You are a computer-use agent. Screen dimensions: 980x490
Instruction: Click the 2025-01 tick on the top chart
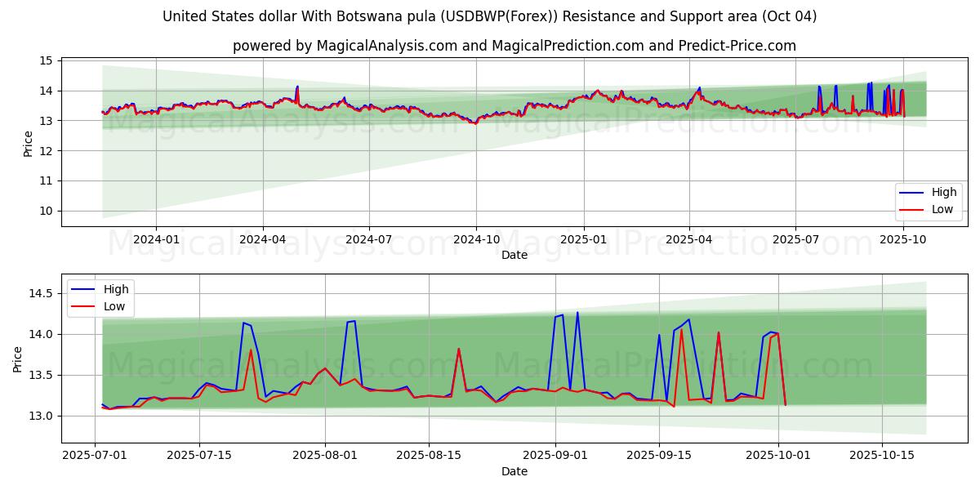pyautogui.click(x=584, y=239)
